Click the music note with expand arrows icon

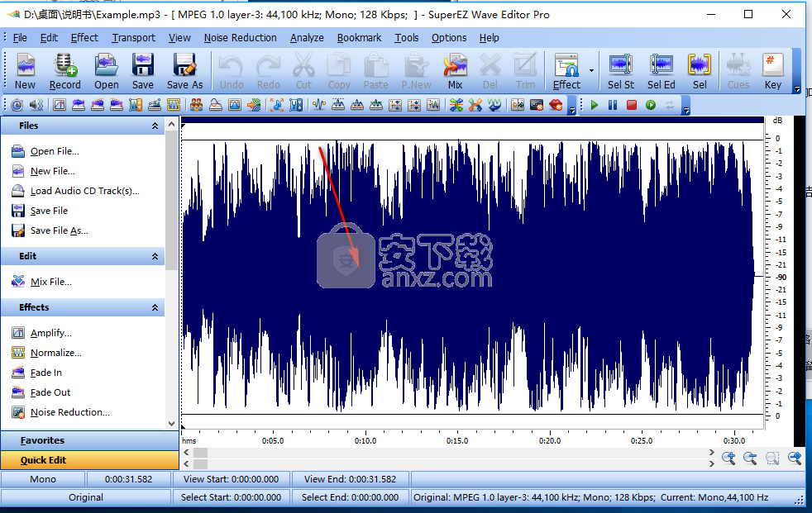(276, 106)
